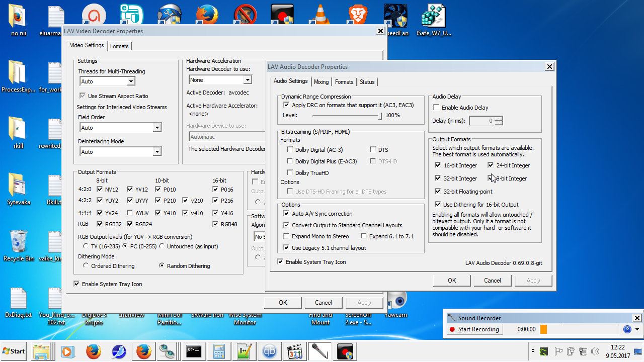This screenshot has width=644, height=362.
Task: Click the Command Prompt taskbar icon
Action: point(194,351)
